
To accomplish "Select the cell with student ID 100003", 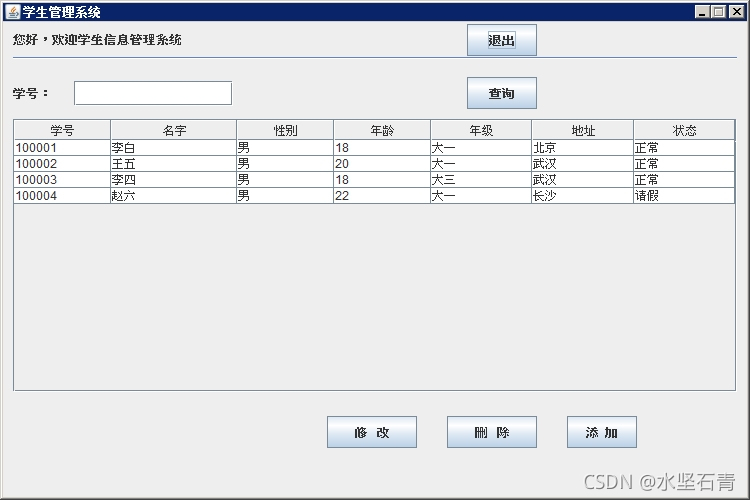I will [x=62, y=179].
